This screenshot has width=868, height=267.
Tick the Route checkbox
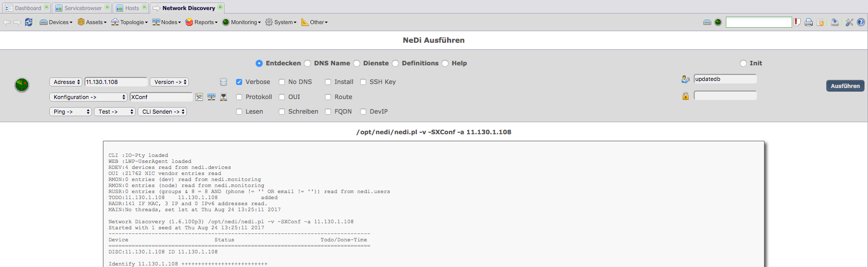(x=328, y=97)
